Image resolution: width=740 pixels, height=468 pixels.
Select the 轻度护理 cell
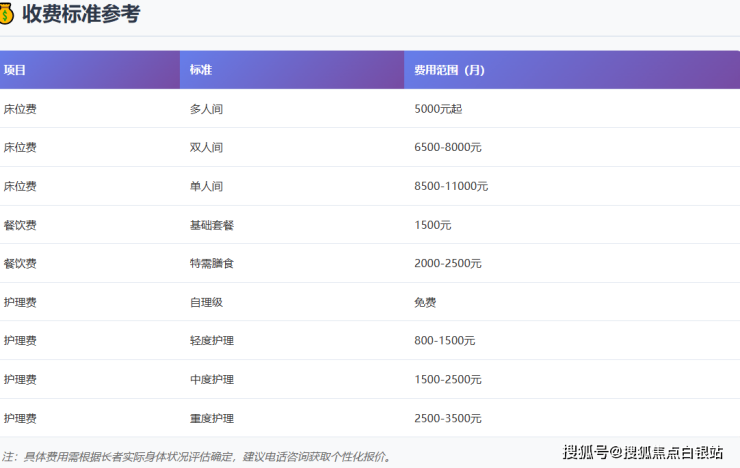click(211, 341)
